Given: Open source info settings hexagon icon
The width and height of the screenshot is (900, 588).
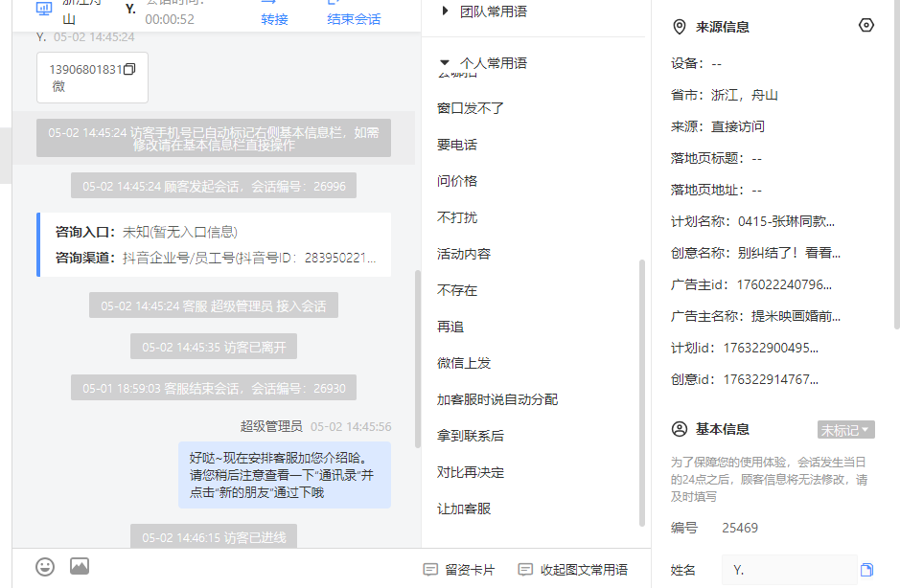Looking at the screenshot, I should coord(866,25).
